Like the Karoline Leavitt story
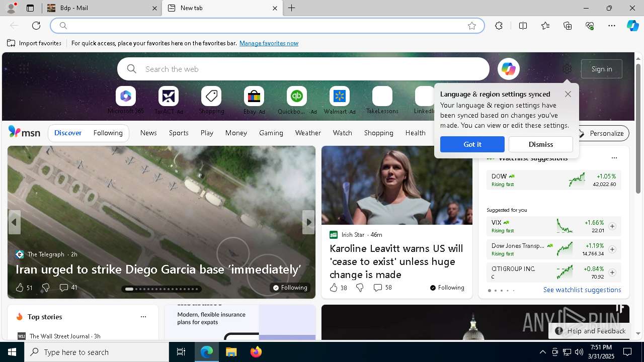The image size is (644, 362). click(x=338, y=288)
